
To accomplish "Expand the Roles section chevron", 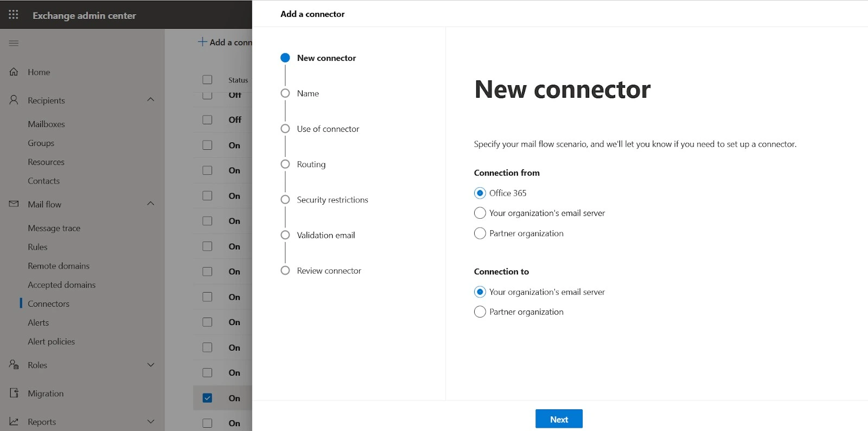I will (151, 365).
